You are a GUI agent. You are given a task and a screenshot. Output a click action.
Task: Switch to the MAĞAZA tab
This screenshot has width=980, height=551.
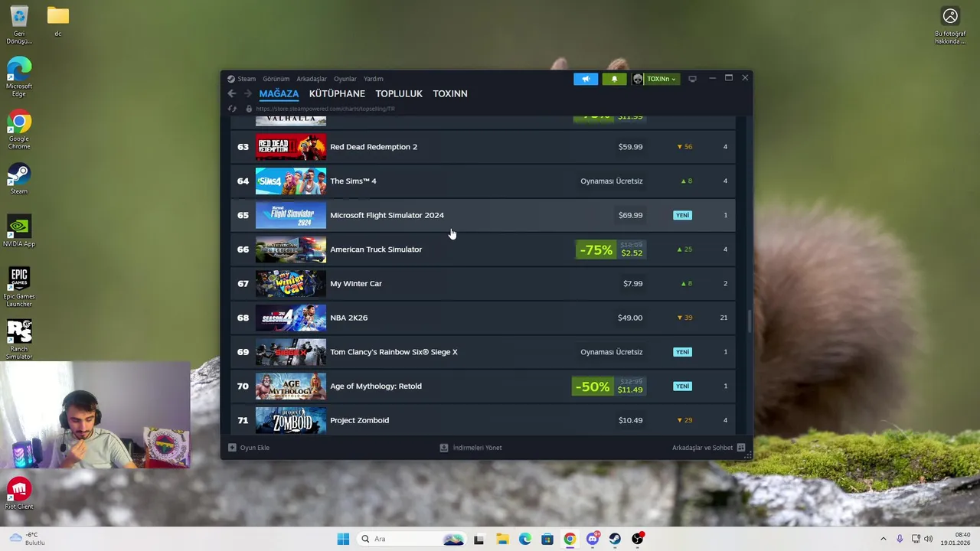pyautogui.click(x=279, y=93)
